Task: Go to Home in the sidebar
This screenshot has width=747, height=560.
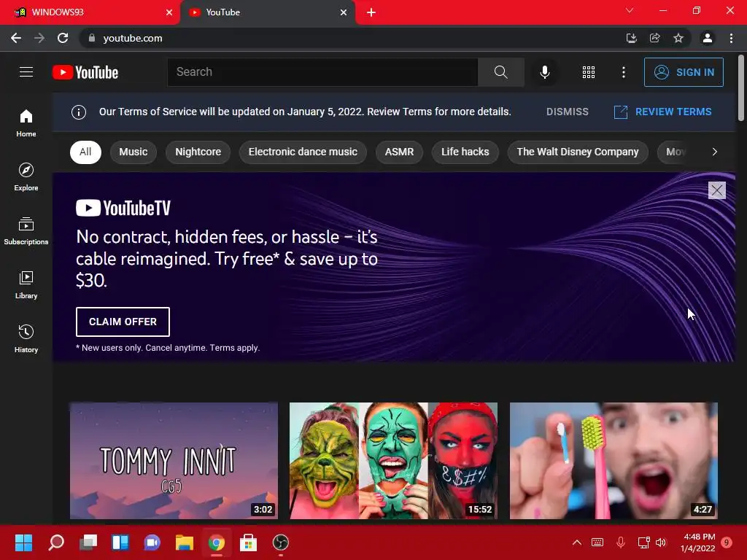Action: pyautogui.click(x=26, y=122)
